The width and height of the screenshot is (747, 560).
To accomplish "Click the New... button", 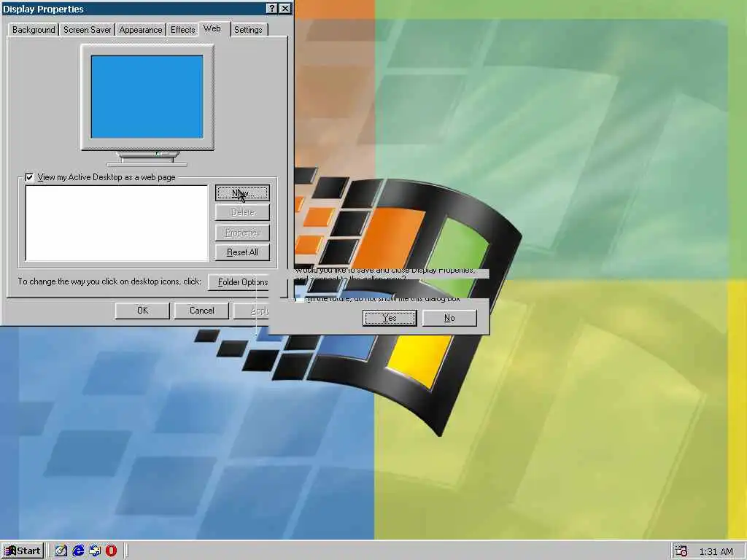I will click(x=242, y=192).
